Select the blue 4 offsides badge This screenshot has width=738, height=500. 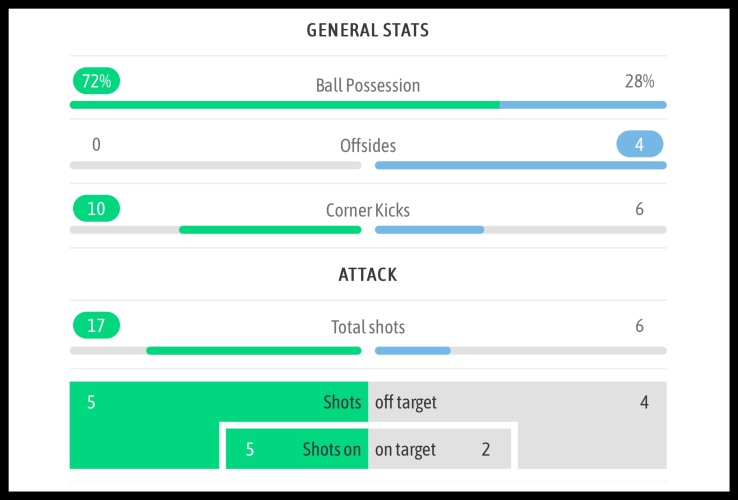click(x=639, y=145)
